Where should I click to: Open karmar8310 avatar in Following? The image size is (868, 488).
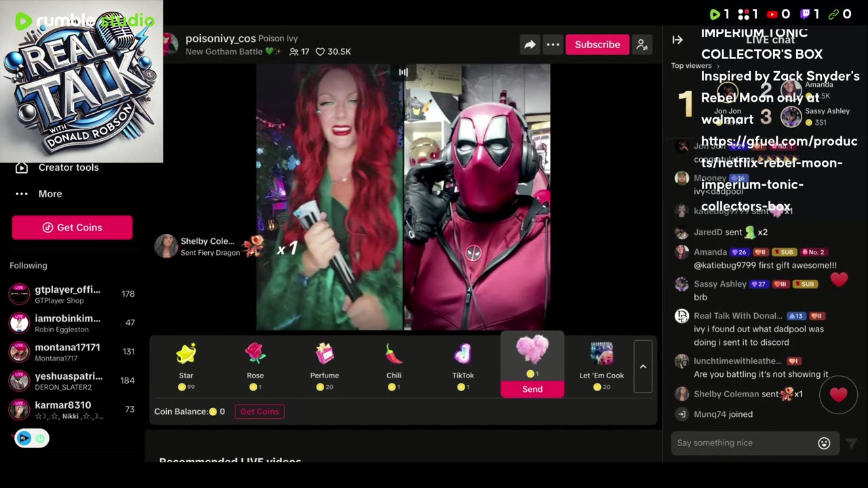tap(19, 409)
